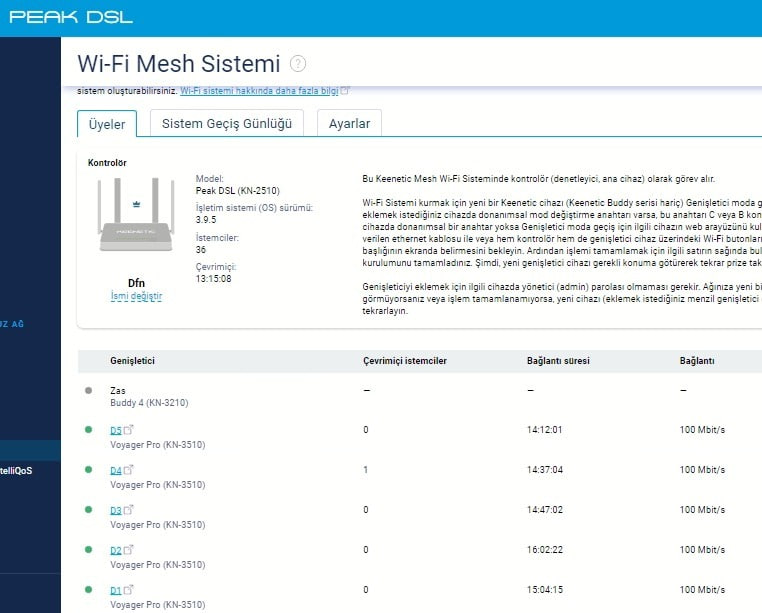This screenshot has width=762, height=613.
Task: Open the Peak DSL logo home link
Action: coord(71,17)
